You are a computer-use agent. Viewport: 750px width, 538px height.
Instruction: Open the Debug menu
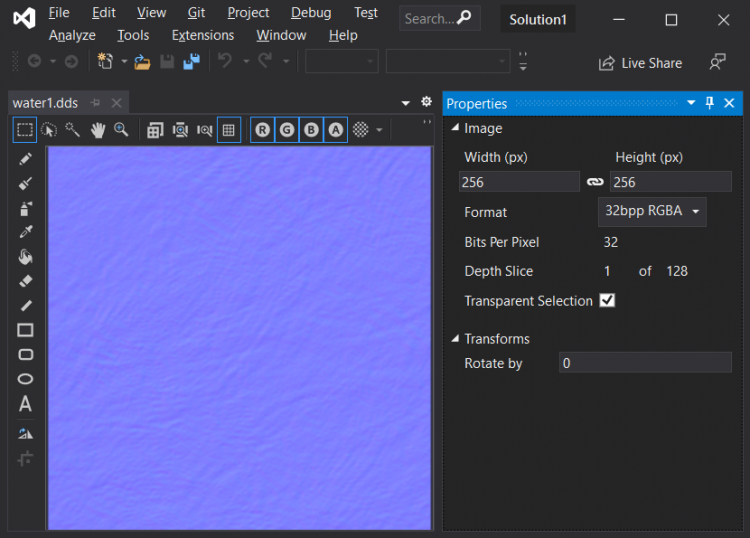pyautogui.click(x=311, y=13)
